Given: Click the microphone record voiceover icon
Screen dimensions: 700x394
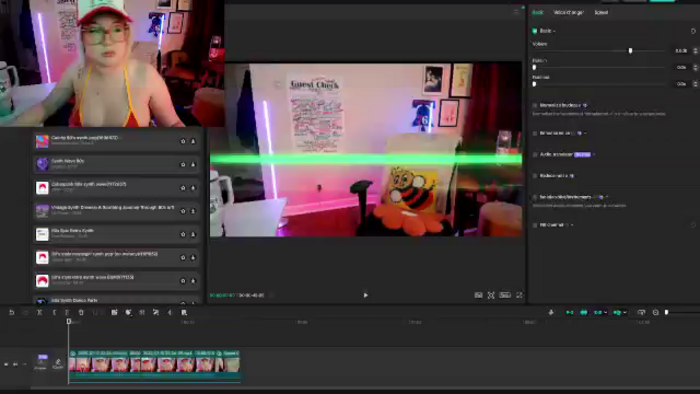Looking at the screenshot, I should click(551, 312).
